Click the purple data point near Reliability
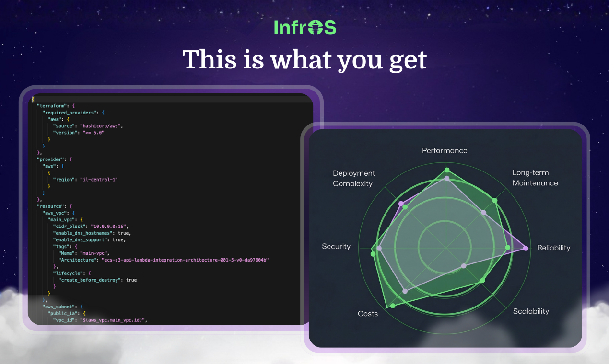 526,248
